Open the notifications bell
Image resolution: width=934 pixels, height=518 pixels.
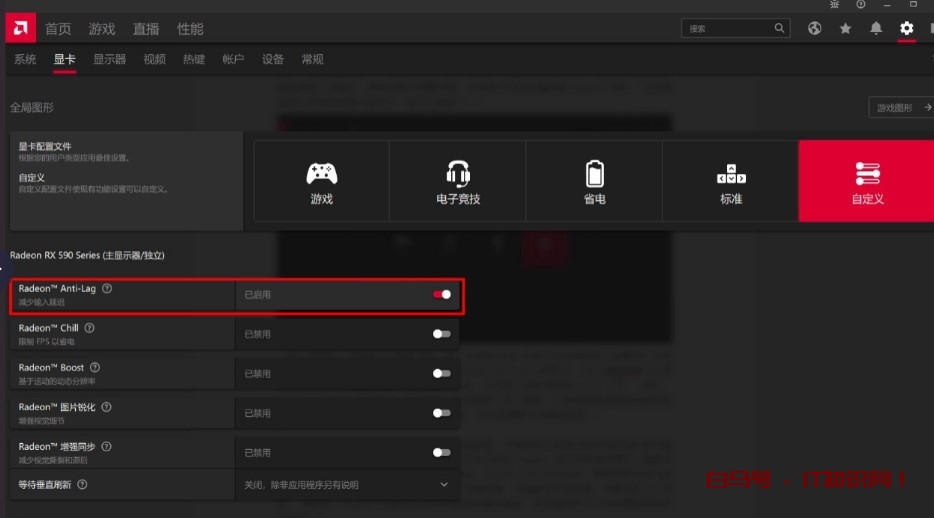[876, 28]
